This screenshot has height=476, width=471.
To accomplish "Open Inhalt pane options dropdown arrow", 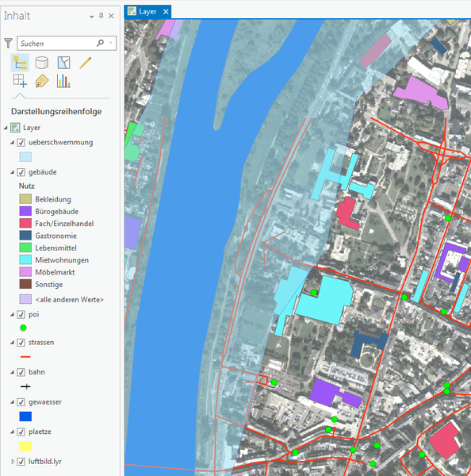I will pyautogui.click(x=92, y=17).
